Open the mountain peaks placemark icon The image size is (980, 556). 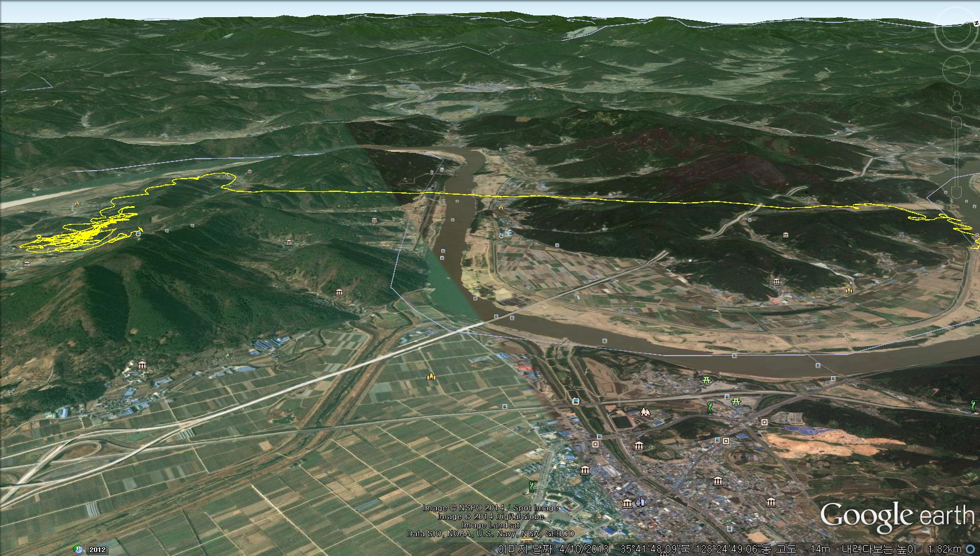[645, 412]
